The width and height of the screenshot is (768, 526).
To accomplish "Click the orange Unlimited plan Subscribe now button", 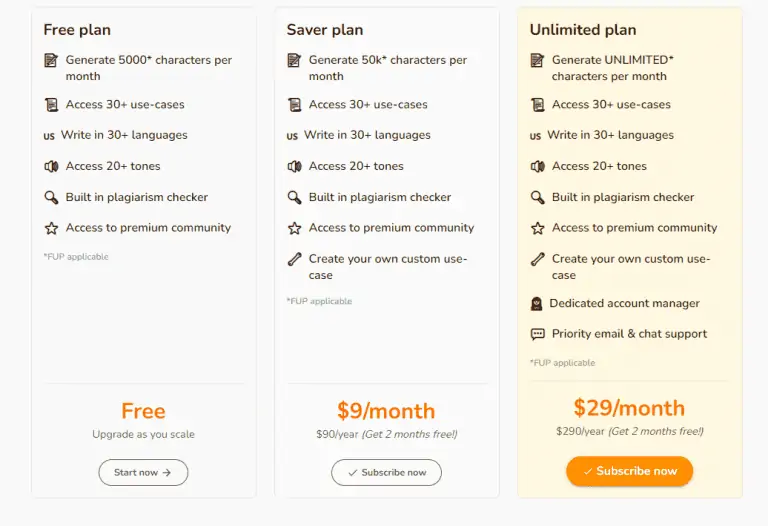I will (629, 471).
